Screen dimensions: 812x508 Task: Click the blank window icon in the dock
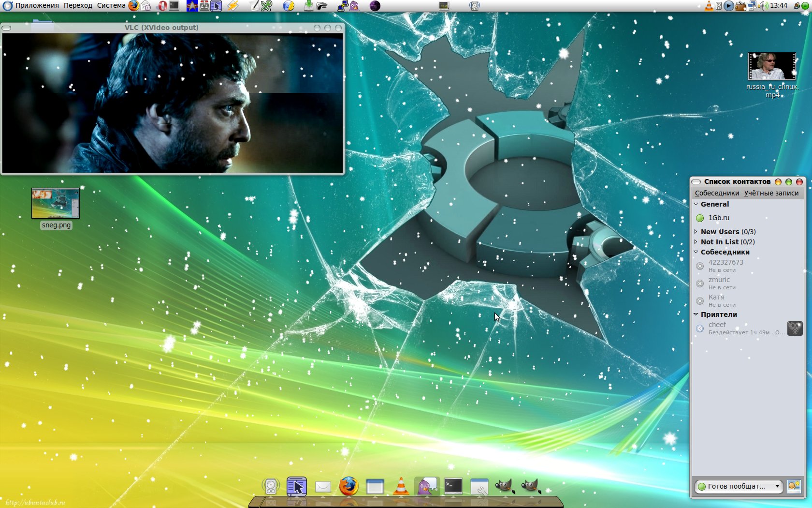point(375,487)
